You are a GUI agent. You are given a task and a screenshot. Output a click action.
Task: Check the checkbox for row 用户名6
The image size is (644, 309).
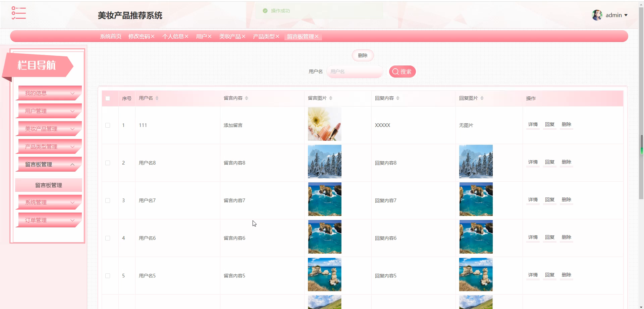pyautogui.click(x=108, y=238)
